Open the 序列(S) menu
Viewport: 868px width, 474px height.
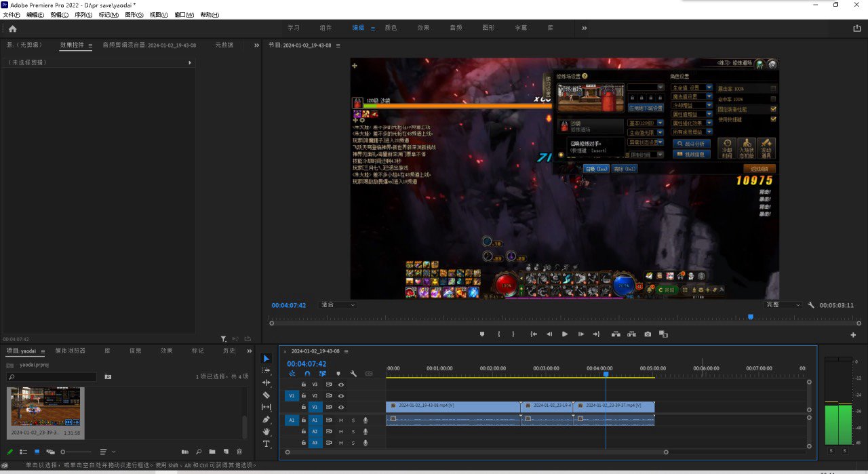coord(83,15)
